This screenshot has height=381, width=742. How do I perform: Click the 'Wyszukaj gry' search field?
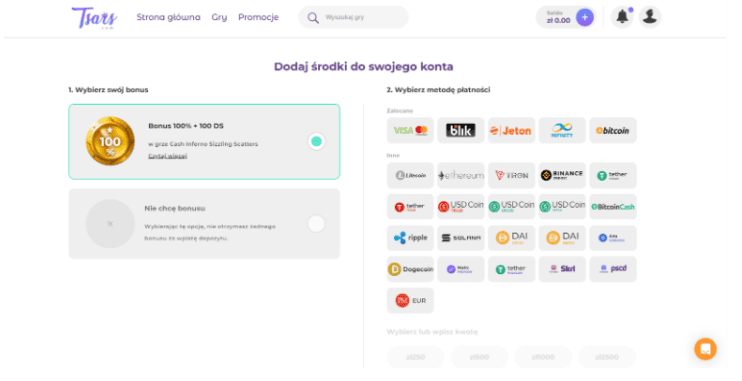pyautogui.click(x=353, y=18)
